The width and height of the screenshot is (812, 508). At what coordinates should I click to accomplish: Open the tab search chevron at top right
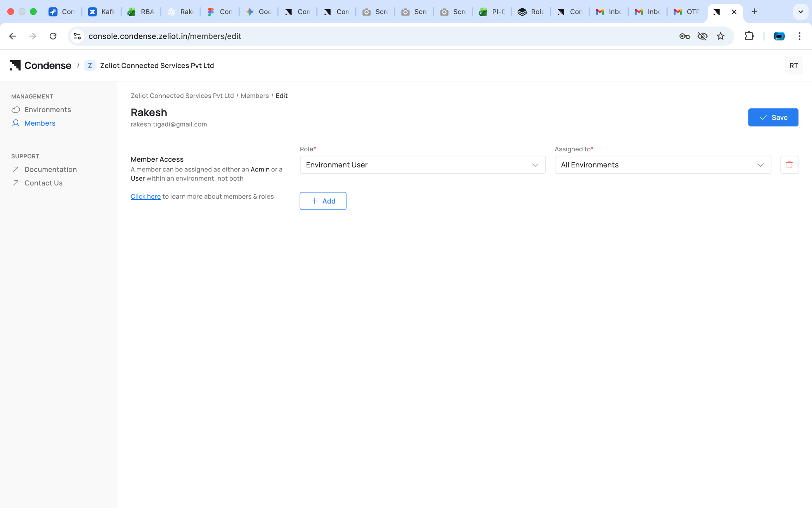pos(800,12)
